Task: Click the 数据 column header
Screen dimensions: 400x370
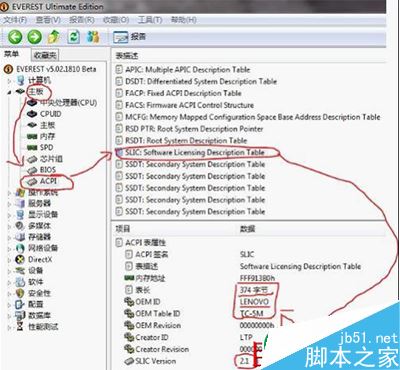Action: coord(248,229)
